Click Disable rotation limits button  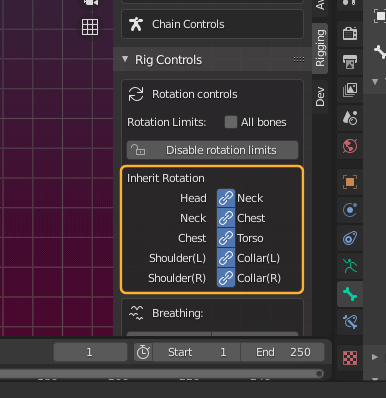pos(212,150)
